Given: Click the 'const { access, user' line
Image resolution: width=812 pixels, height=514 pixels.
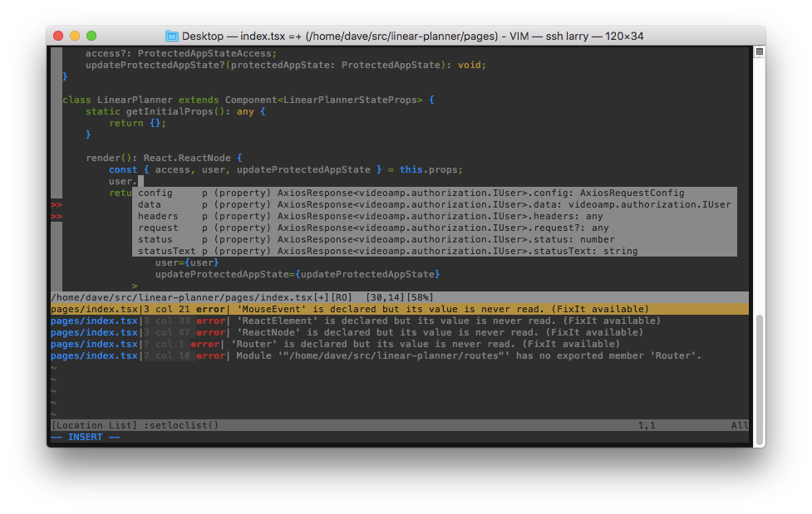Looking at the screenshot, I should (x=285, y=169).
